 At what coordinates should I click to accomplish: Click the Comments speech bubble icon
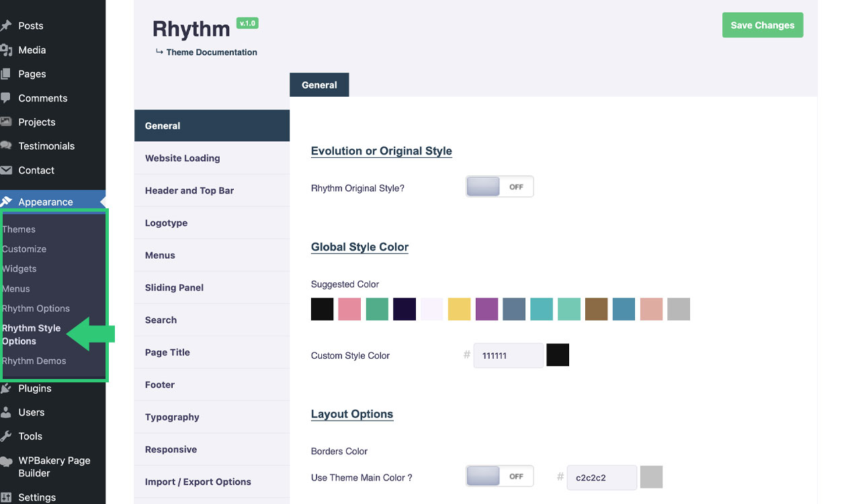click(6, 98)
